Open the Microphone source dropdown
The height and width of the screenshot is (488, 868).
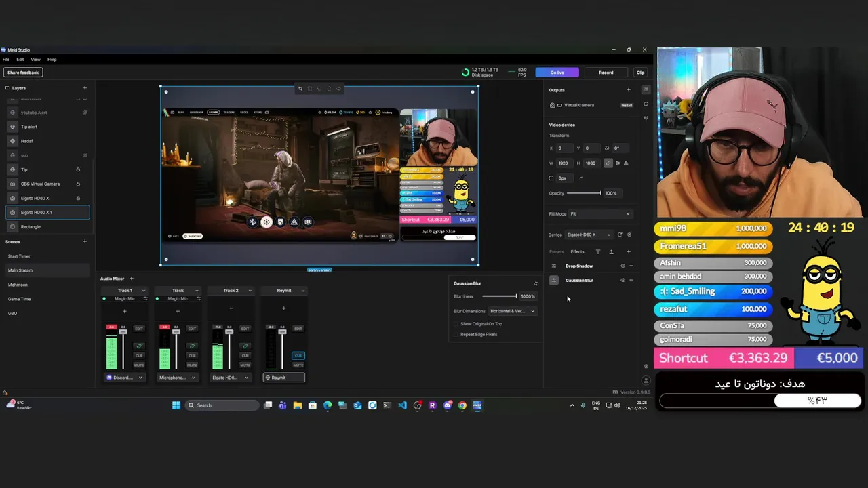pyautogui.click(x=178, y=378)
